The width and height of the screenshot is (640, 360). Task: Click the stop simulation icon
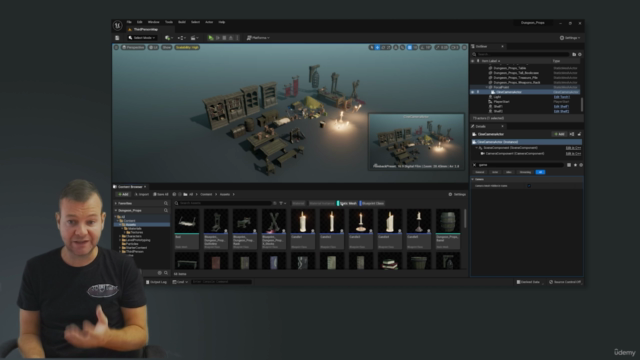click(224, 38)
